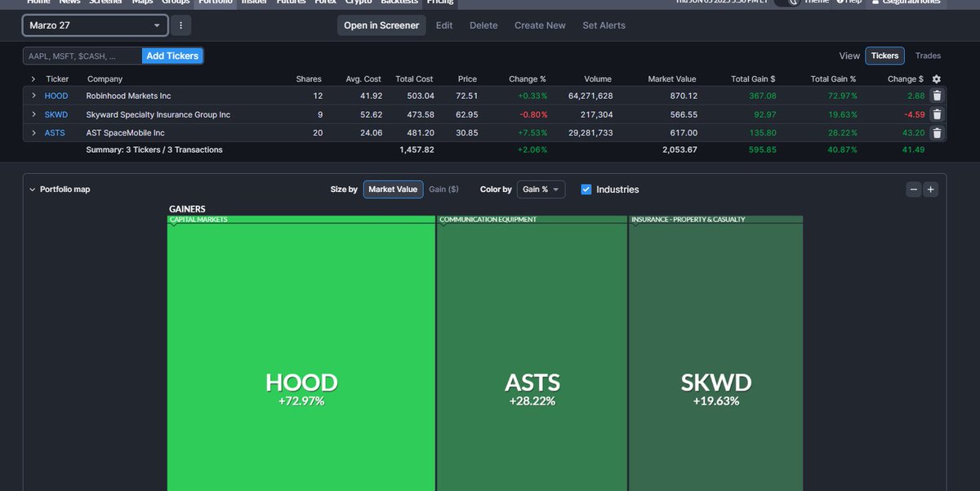
Task: Sort by Market Value column header
Action: click(672, 79)
